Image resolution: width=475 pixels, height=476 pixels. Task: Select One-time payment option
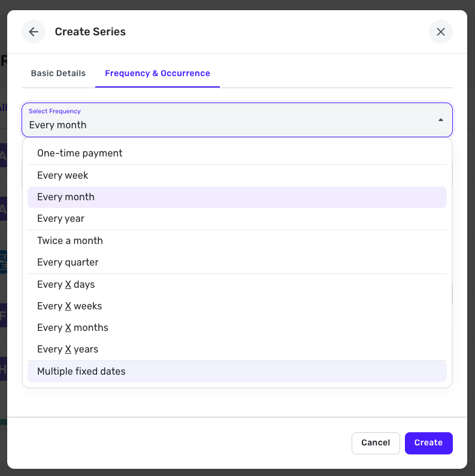80,153
